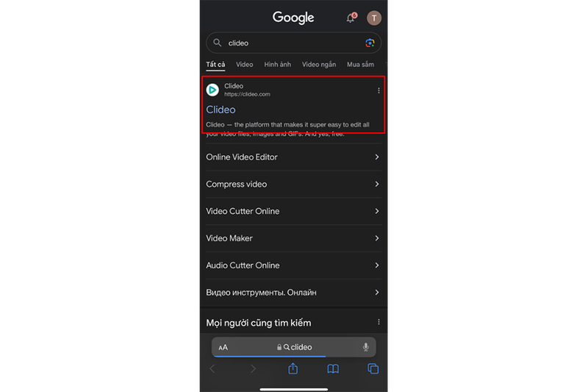Open the Compress video link
Viewport: 588px width, 392px height.
coord(236,184)
